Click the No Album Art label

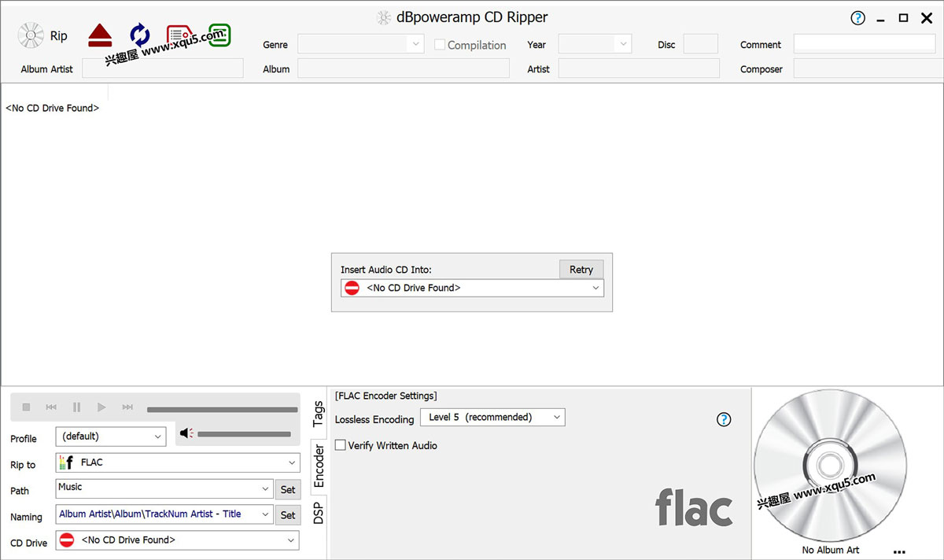pos(831,550)
